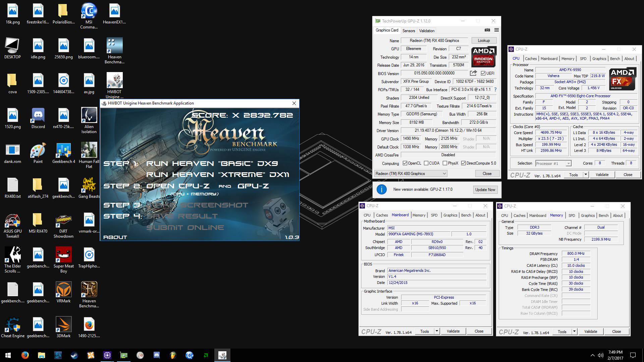Click Validate in CPU-Z CPU window
The image size is (644, 362).
point(602,175)
